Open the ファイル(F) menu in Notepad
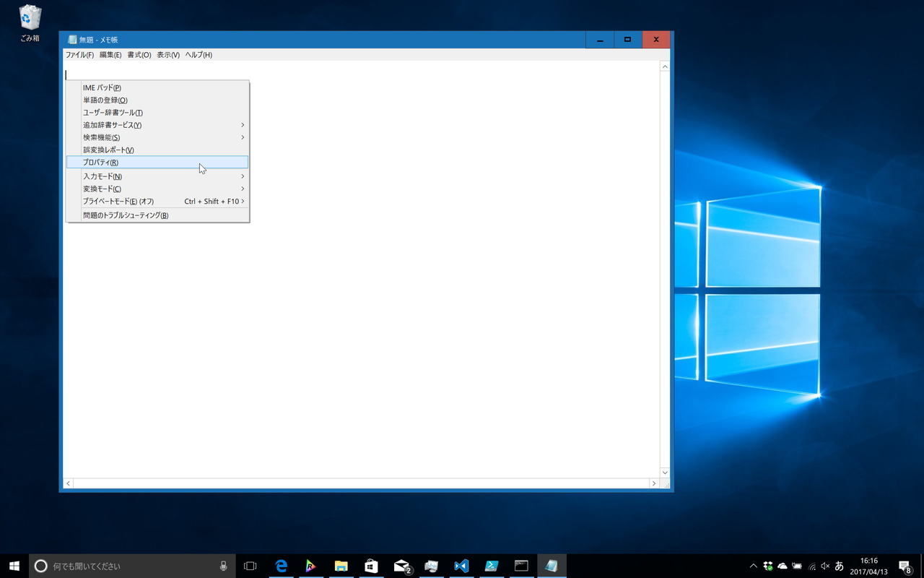The width and height of the screenshot is (924, 578). (79, 55)
